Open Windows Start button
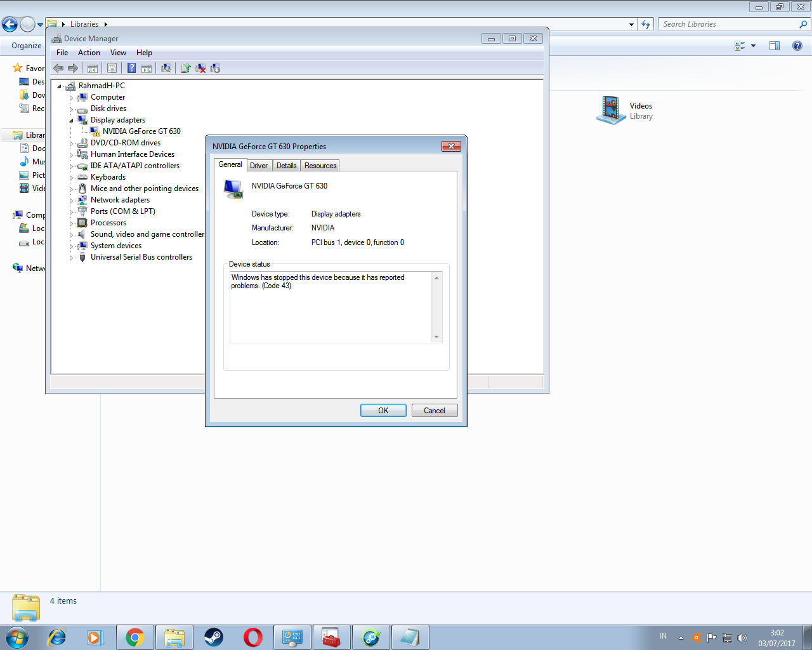Screen dimensions: 812x650 (16, 637)
